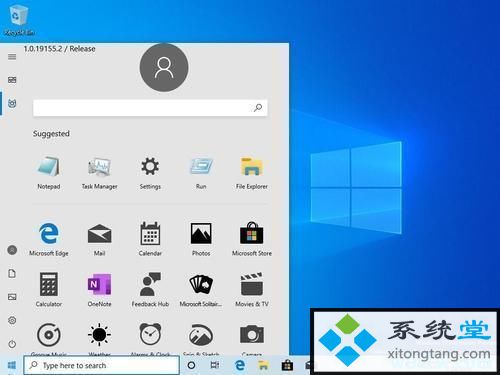Open the Notepad app
The height and width of the screenshot is (375, 500).
tap(49, 172)
